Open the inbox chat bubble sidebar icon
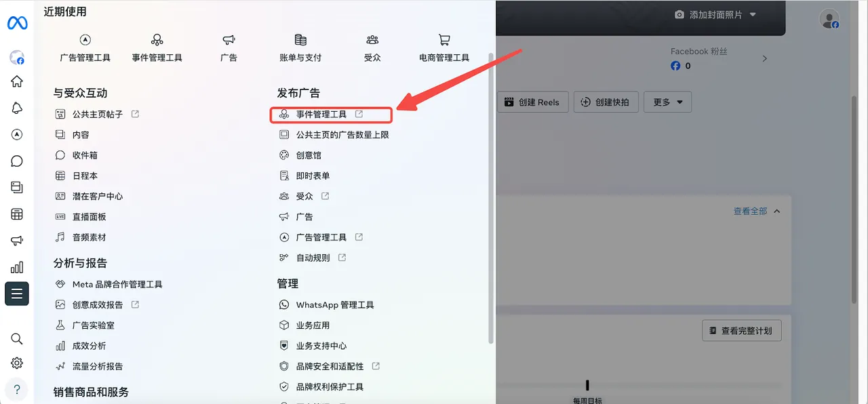This screenshot has width=868, height=404. pyautogui.click(x=17, y=161)
